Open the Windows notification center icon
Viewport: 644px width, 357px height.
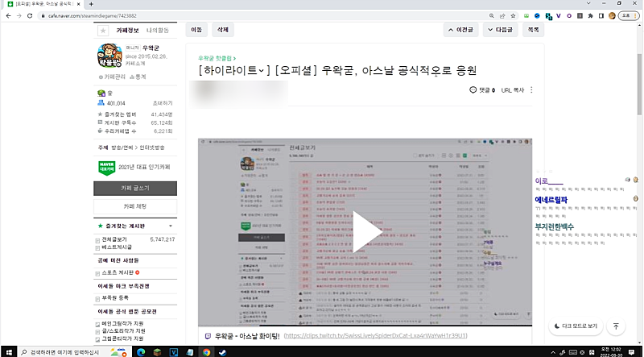point(631,352)
